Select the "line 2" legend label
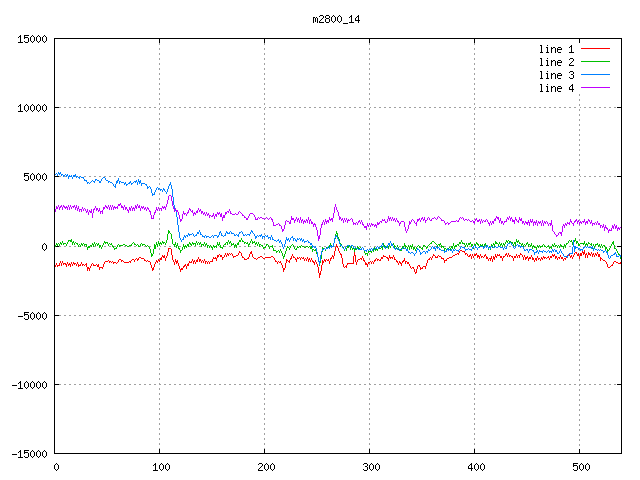 [556, 62]
